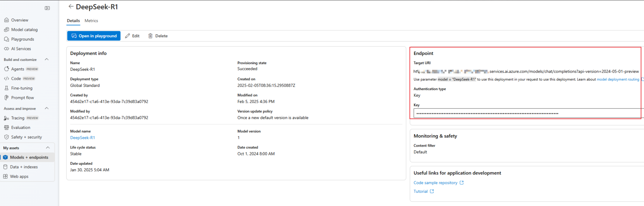Click the AI Services icon

[6, 49]
